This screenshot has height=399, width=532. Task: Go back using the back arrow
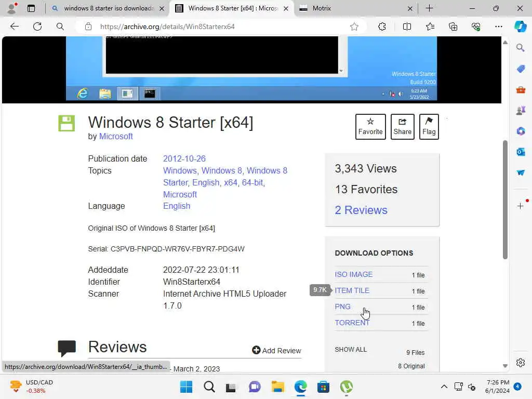[x=15, y=26]
